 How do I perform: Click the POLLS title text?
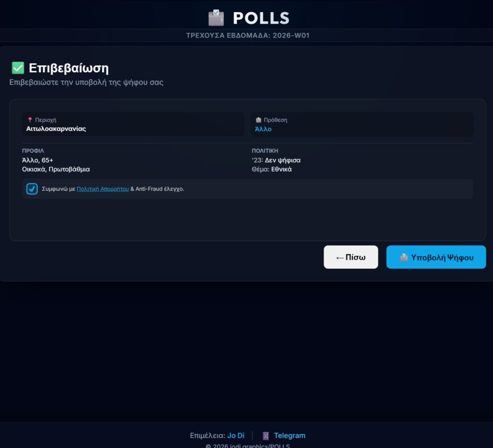(261, 18)
